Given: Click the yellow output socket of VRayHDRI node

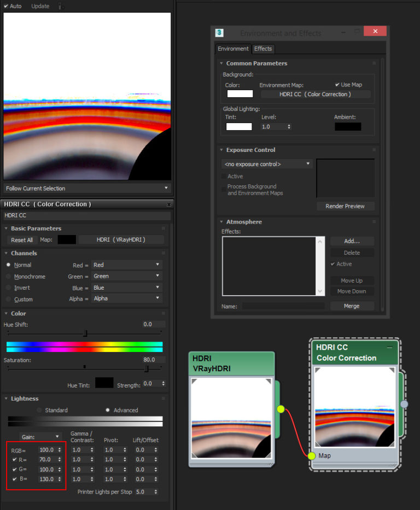Looking at the screenshot, I should click(281, 409).
